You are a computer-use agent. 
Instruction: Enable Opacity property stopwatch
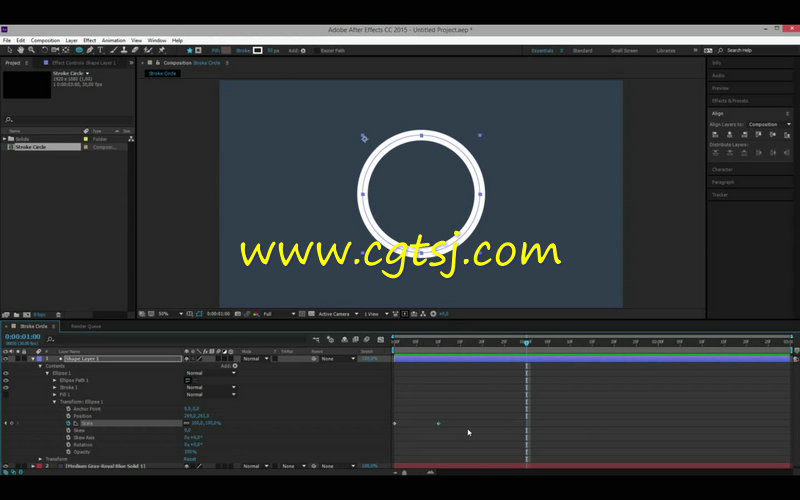pos(68,452)
